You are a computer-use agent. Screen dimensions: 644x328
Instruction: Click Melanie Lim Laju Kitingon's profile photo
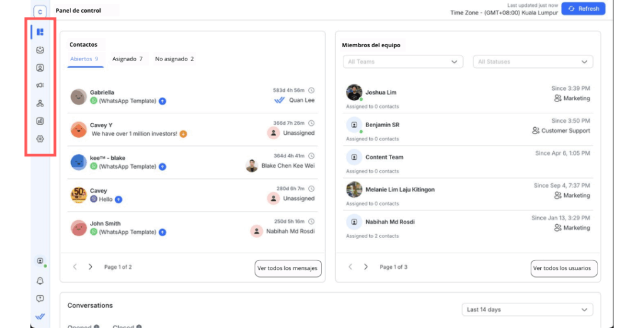tap(354, 189)
